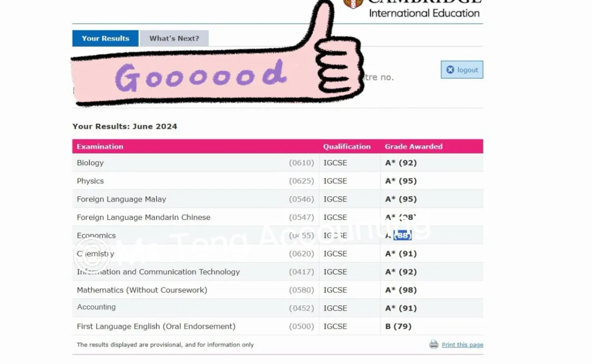Click the Your Results: June 2024 heading
The image size is (592, 364).
click(125, 126)
